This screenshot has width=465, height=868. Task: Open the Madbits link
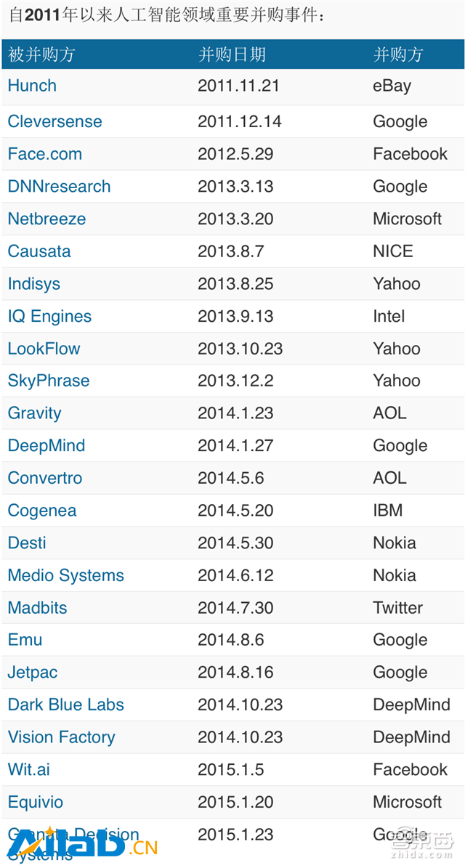click(38, 607)
